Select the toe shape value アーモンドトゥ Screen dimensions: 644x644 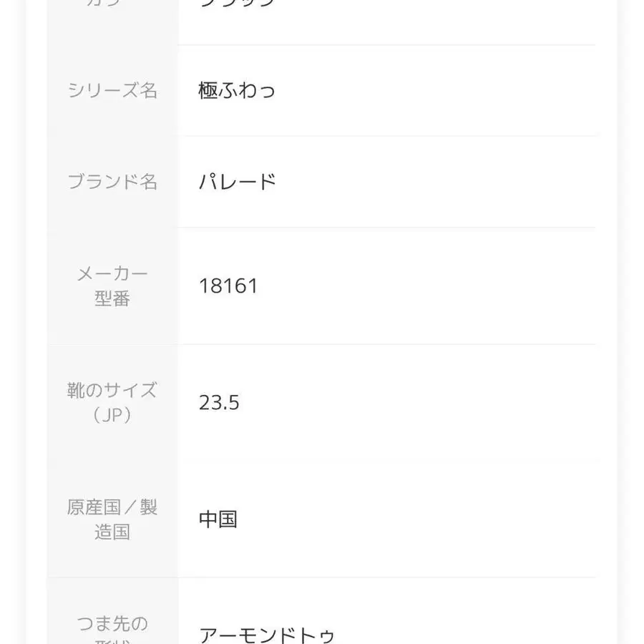(x=267, y=635)
